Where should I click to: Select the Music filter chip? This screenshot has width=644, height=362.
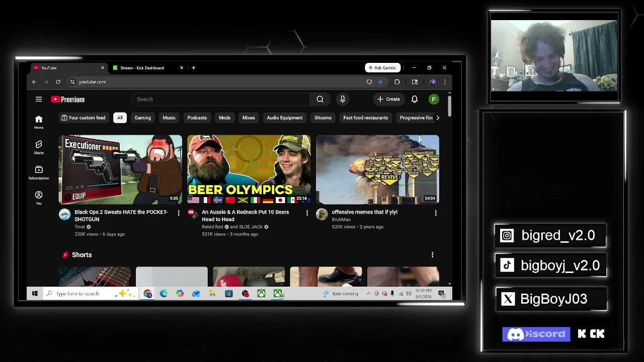coord(169,118)
